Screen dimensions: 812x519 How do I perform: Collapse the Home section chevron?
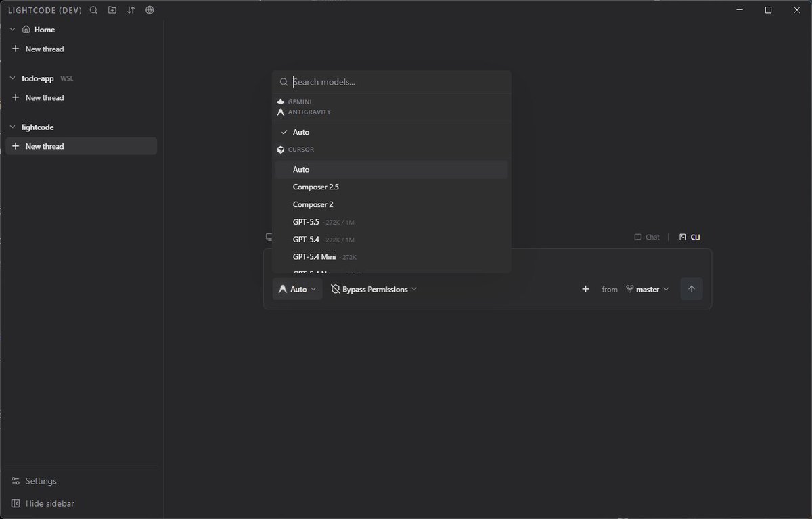[x=12, y=30]
